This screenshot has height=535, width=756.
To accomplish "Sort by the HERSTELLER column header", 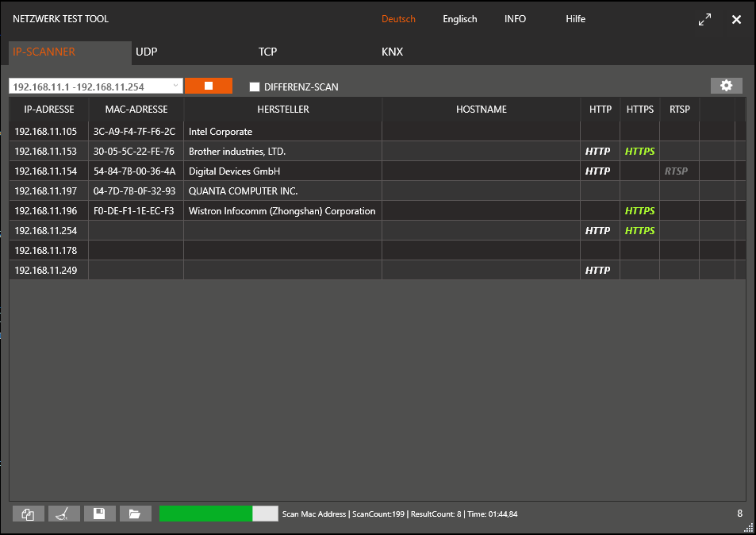I will click(282, 110).
